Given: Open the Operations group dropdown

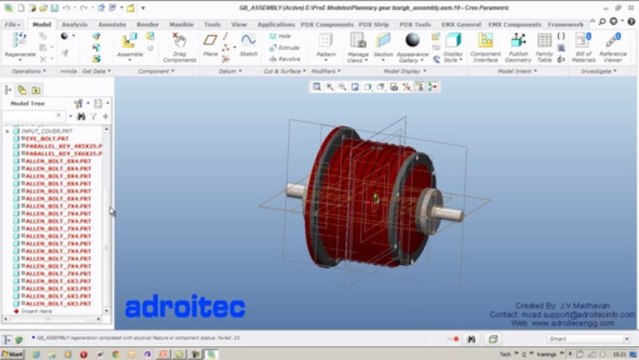Looking at the screenshot, I should tap(29, 71).
